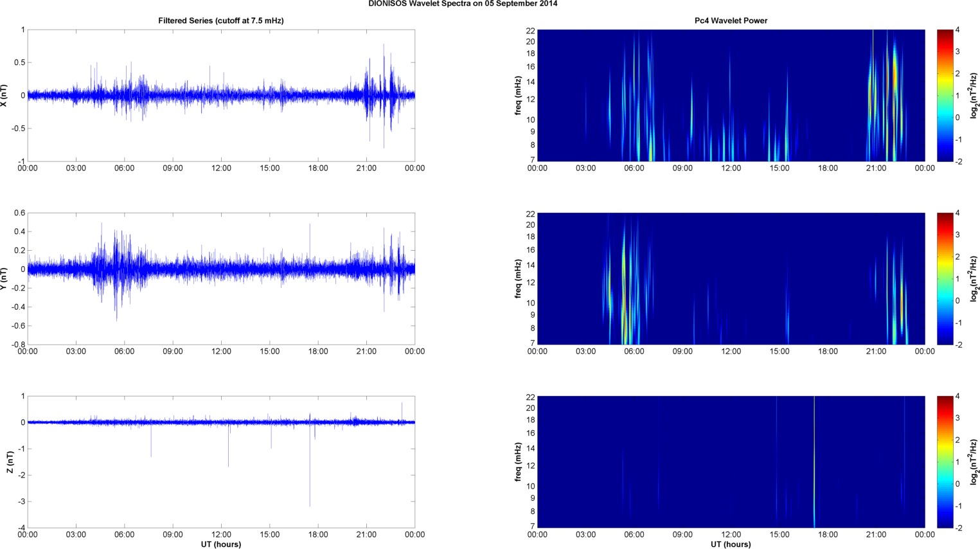Click 'UT (hours)' label under the Z time series
Image resolution: width=980 pixels, height=549 pixels.
coord(221,544)
